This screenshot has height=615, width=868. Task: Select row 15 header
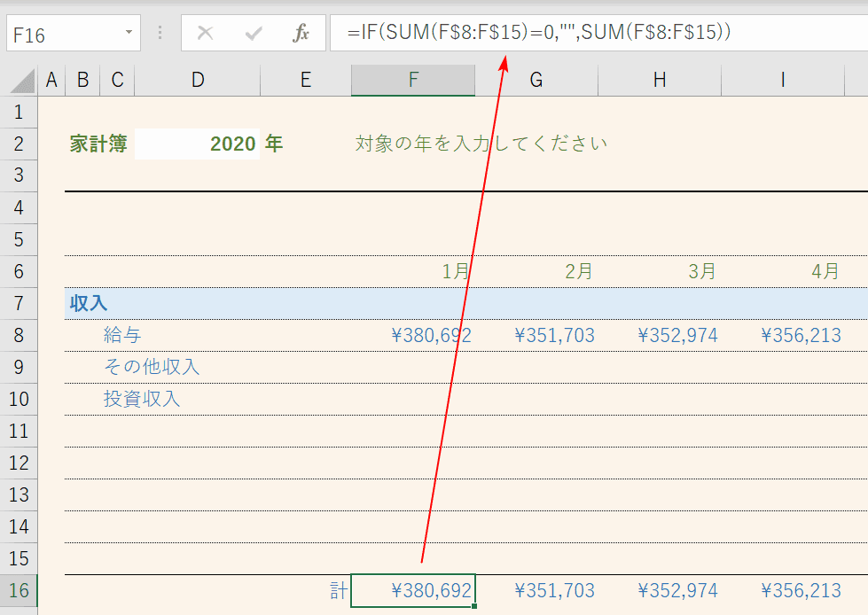point(19,558)
